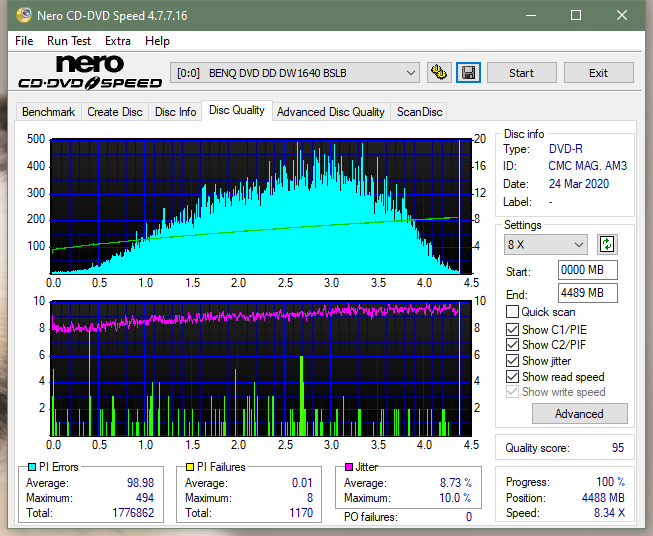
Task: Click the Position 4488 MB value
Action: pos(603,497)
